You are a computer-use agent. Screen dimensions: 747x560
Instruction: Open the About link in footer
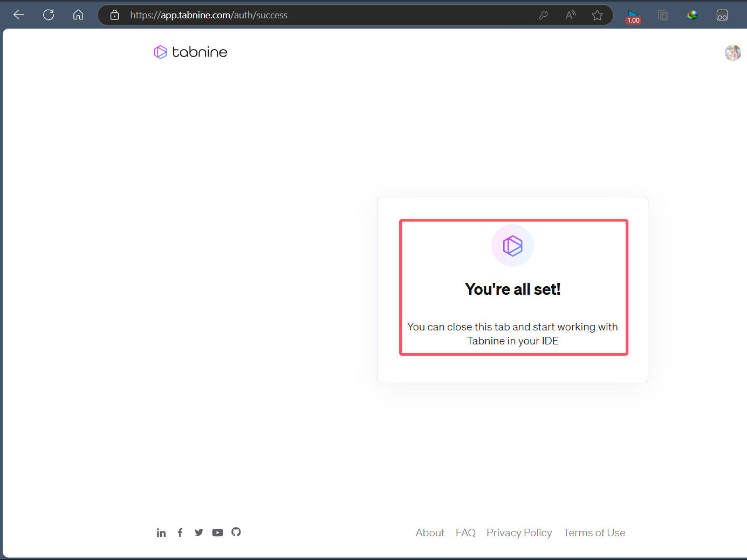[430, 533]
